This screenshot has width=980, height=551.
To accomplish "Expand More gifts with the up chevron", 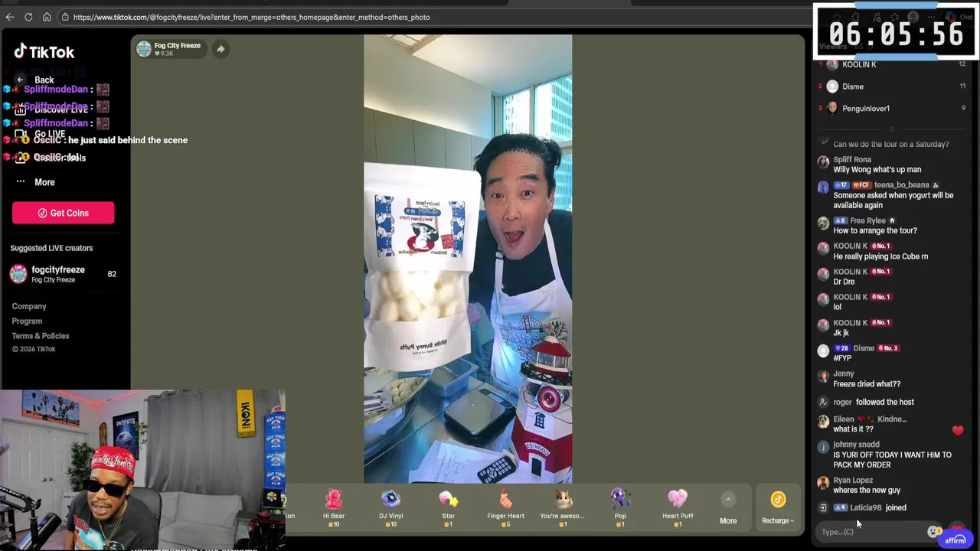I will click(728, 500).
